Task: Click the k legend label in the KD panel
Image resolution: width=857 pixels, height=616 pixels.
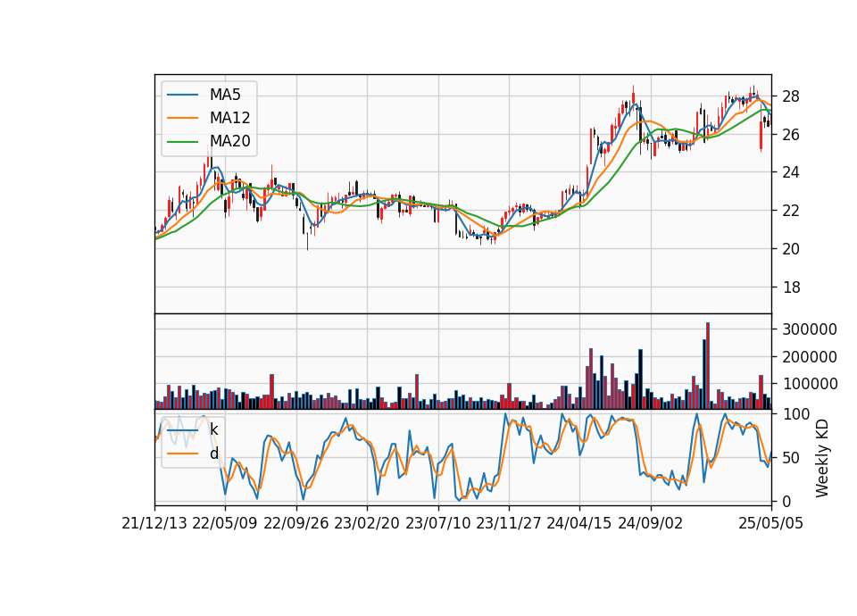Action: tap(213, 429)
